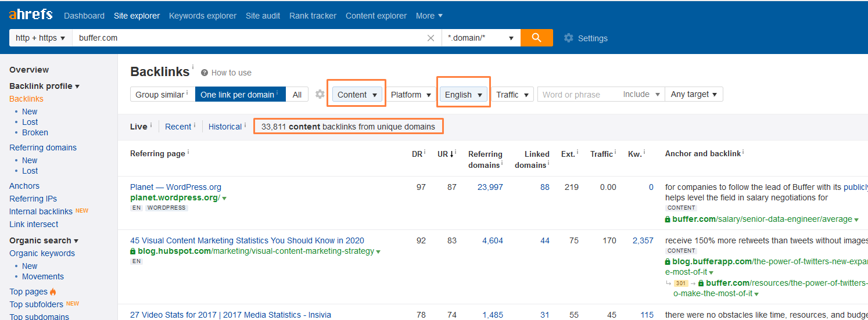Screen dimensions: 868x320
Task: Clear the buffer.com search field
Action: coord(431,38)
